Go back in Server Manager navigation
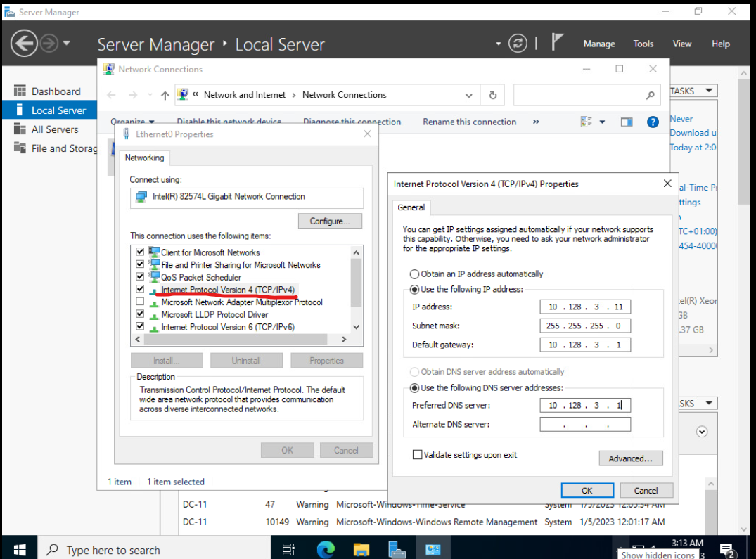Screen dimensions: 756x559 pos(24,44)
